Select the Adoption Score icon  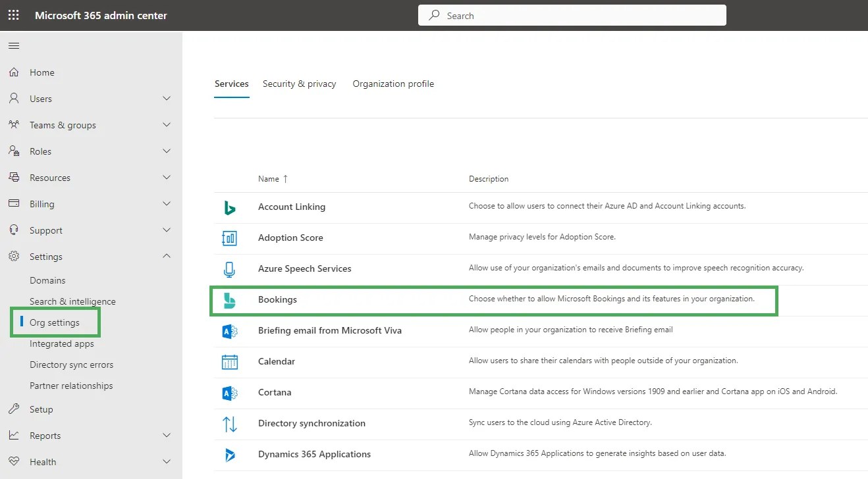pyautogui.click(x=231, y=238)
